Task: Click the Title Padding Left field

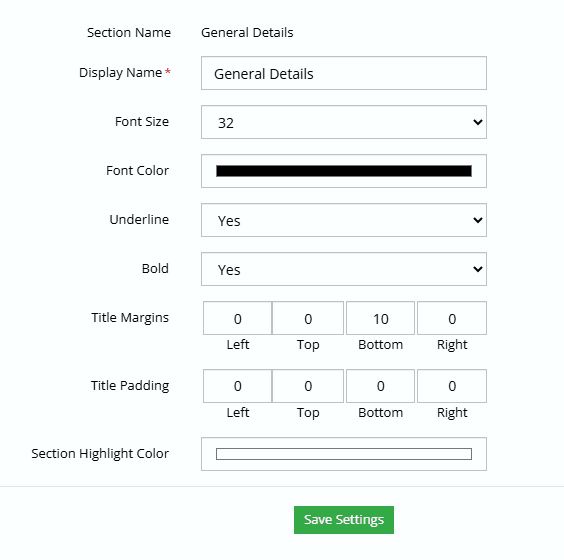Action: click(237, 386)
